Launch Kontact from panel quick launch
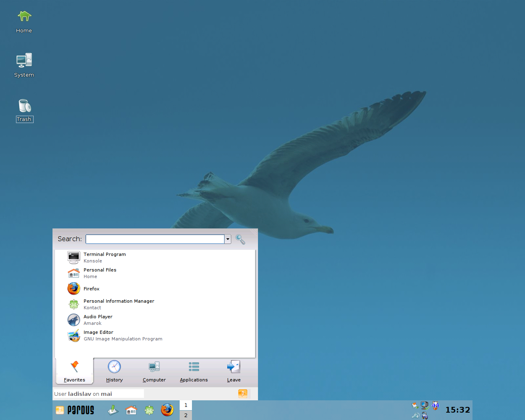Screen dimensions: 525x420 [149, 410]
